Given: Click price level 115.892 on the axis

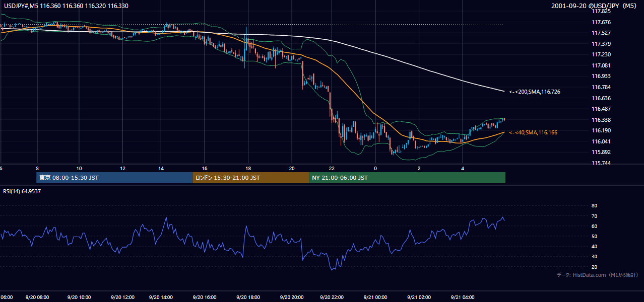Looking at the screenshot, I should click(x=601, y=152).
